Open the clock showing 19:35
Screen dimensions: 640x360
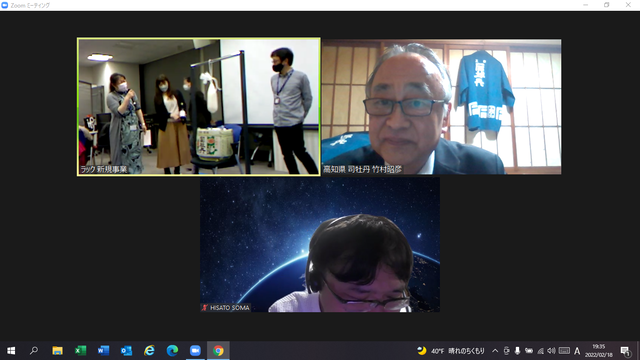(x=599, y=351)
